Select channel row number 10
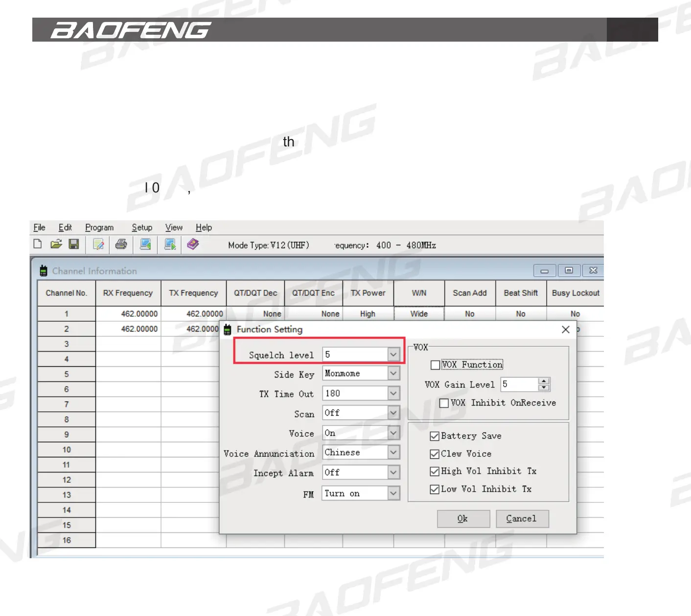Image resolution: width=691 pixels, height=616 pixels. coord(67,450)
